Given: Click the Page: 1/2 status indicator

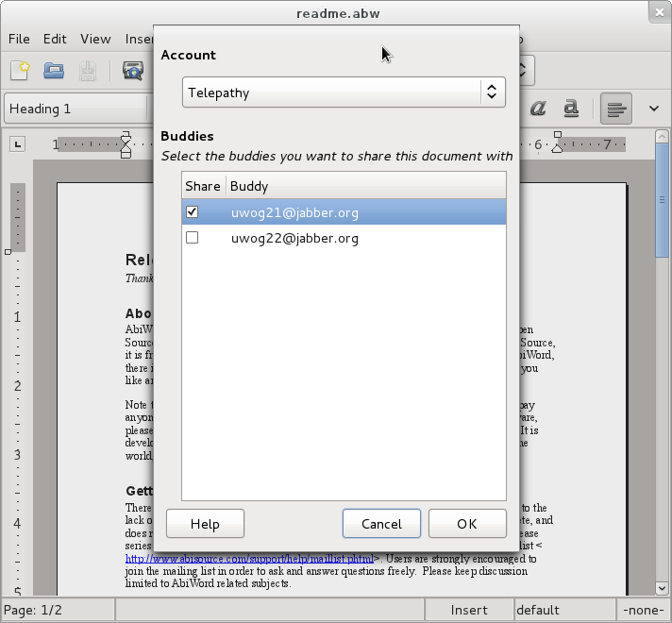Looking at the screenshot, I should 58,610.
